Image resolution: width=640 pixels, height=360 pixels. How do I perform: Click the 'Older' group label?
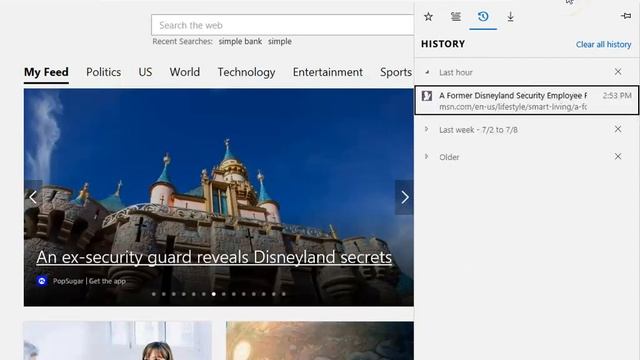[449, 157]
